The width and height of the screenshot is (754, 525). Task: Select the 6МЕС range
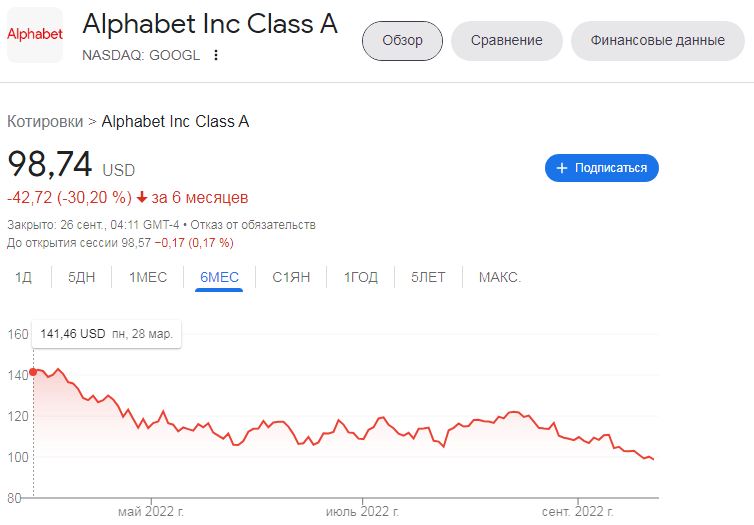point(219,277)
